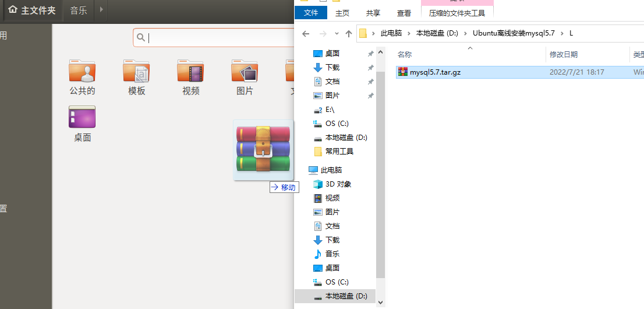
Task: Click Ubuntu离线安装mysql5.7 in the address path
Action: click(514, 33)
